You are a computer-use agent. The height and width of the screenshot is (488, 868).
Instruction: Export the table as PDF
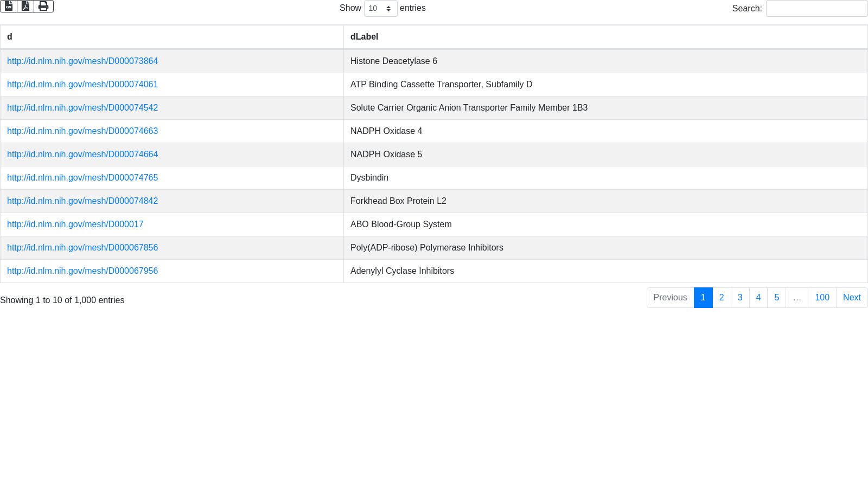[x=25, y=6]
